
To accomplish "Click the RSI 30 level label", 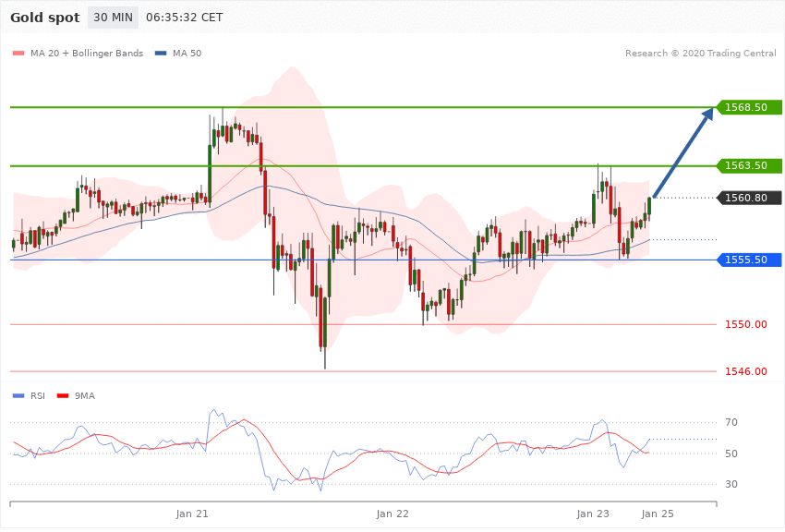I will point(731,484).
